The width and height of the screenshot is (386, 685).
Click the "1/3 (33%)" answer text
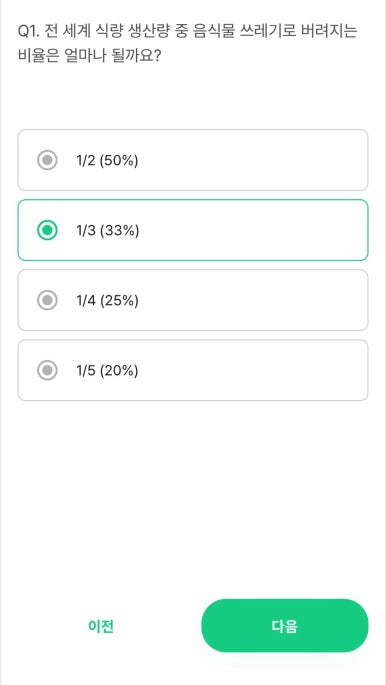(107, 231)
